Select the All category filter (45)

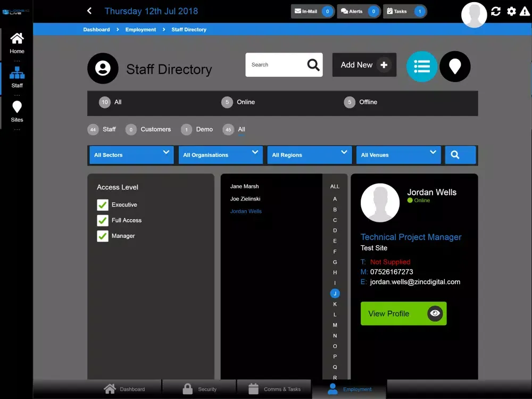tap(234, 129)
